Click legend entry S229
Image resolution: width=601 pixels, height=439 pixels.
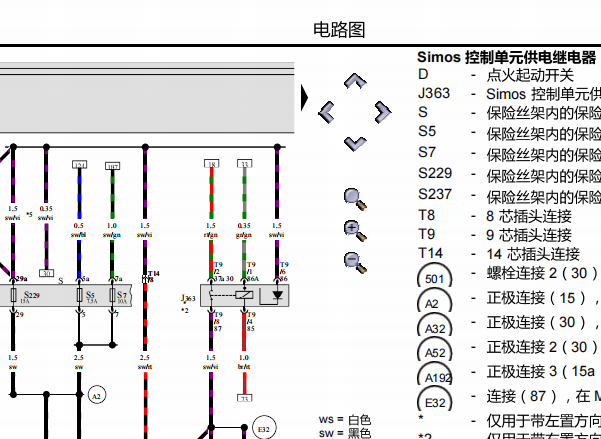[x=509, y=174]
